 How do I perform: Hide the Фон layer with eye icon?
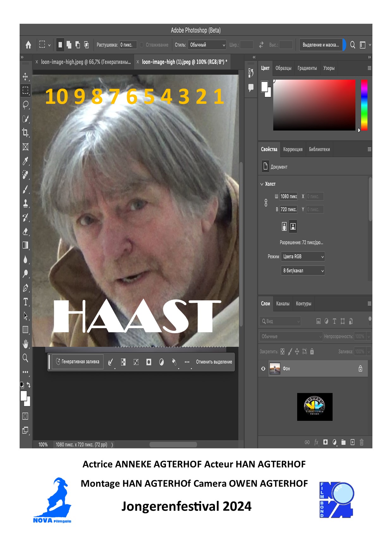pyautogui.click(x=263, y=369)
